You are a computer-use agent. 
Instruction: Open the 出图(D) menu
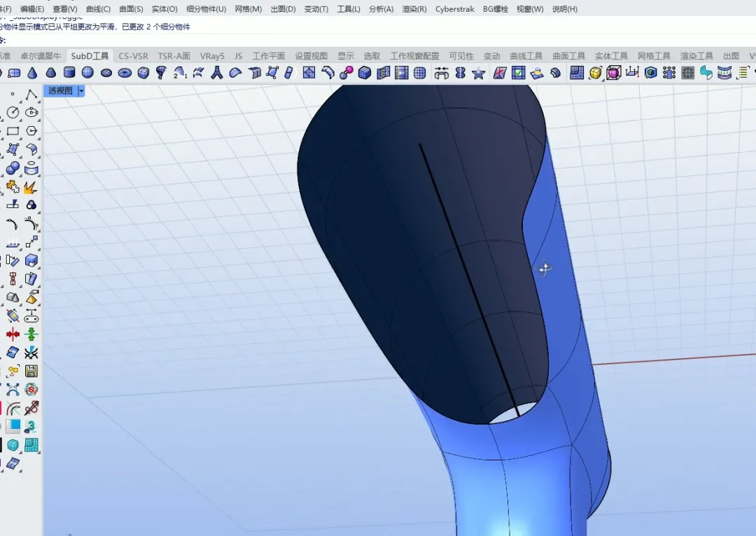pyautogui.click(x=283, y=8)
